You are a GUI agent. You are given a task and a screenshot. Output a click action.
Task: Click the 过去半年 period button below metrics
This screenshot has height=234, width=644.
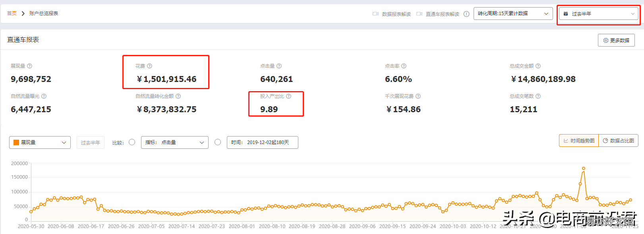(91, 142)
